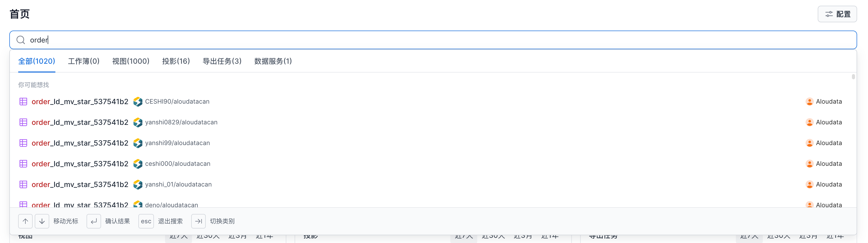Click the datasource logo beside yanshi0829/aloudatacan
The width and height of the screenshot is (868, 243).
pos(138,122)
